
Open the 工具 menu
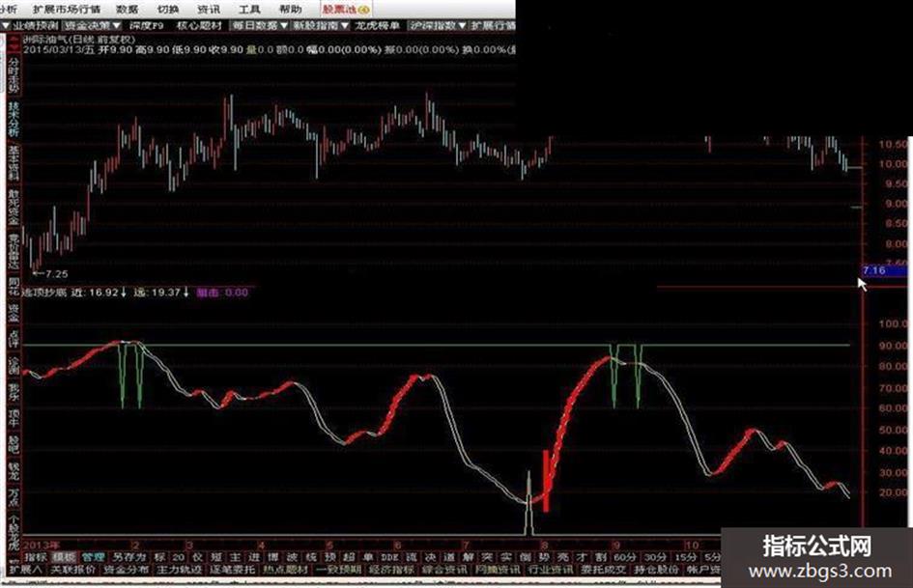coord(249,9)
